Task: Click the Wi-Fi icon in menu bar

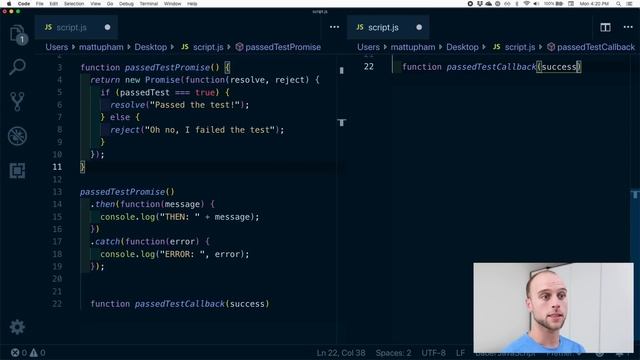Action: [x=527, y=4]
